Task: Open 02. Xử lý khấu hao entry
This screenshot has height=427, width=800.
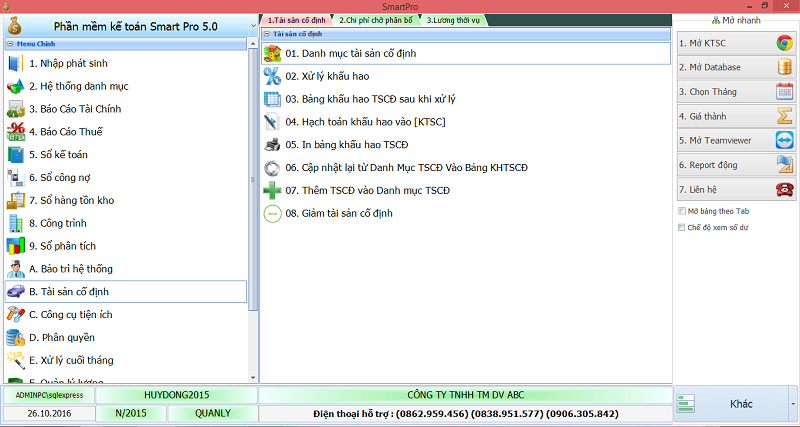Action: [465, 77]
